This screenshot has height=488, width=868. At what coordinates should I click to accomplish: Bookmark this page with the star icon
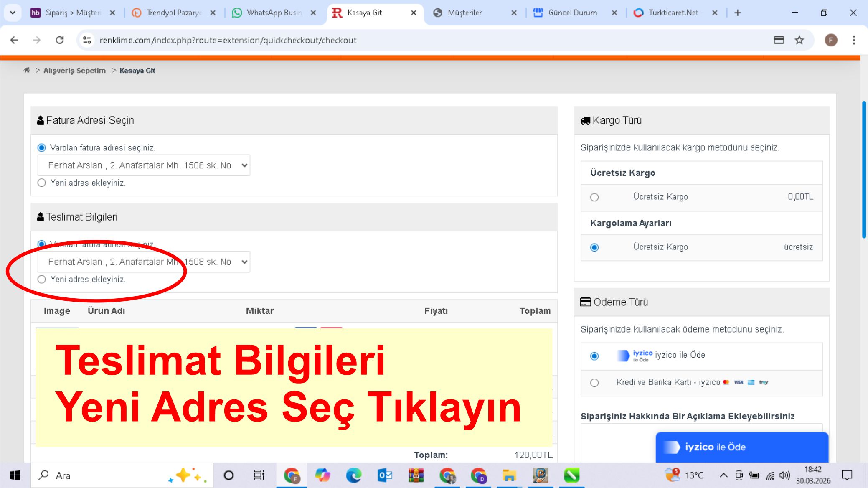click(799, 40)
